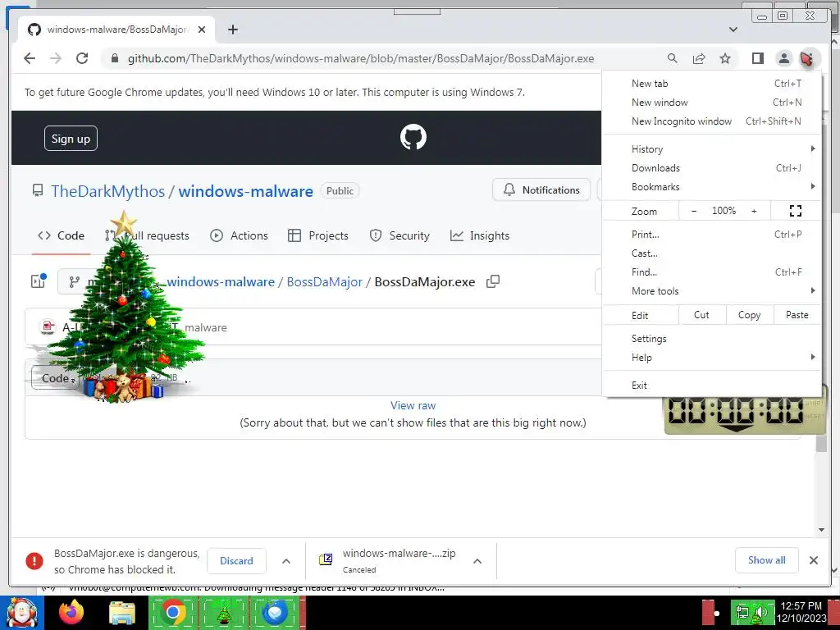
Task: Open File Explorer from the taskbar
Action: (x=122, y=613)
